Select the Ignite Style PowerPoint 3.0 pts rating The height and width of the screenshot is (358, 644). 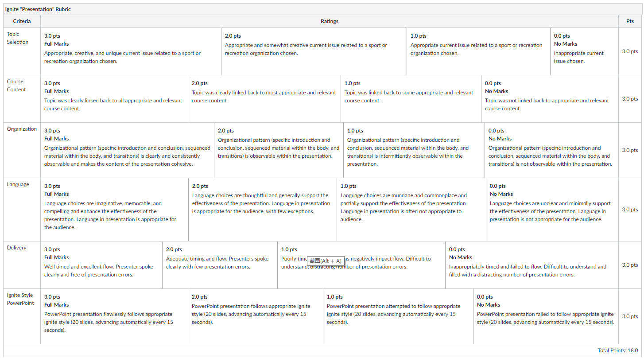pyautogui.click(x=114, y=316)
